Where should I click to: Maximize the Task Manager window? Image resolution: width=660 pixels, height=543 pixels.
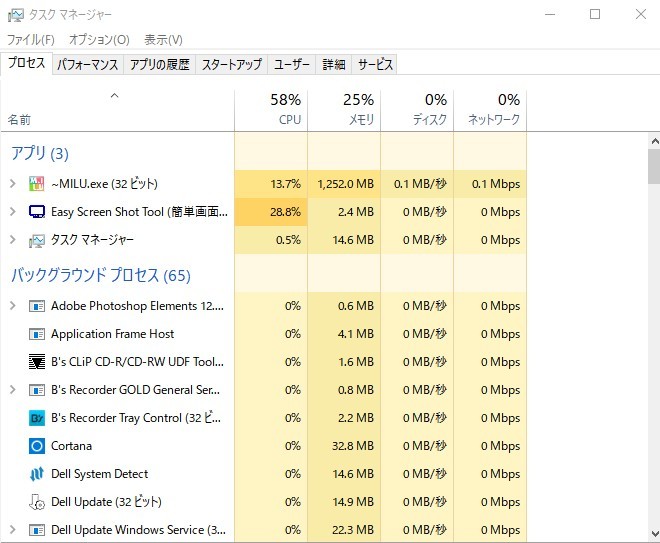point(595,14)
